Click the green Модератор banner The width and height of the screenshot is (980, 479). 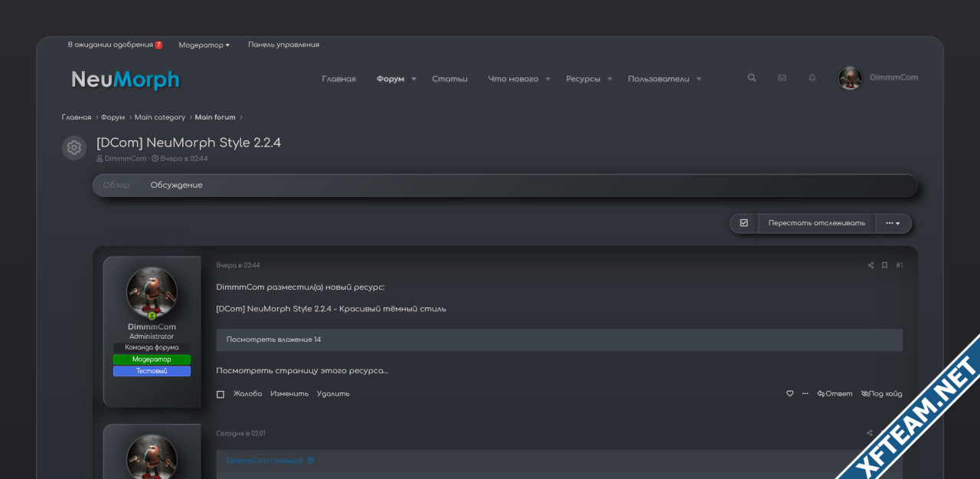(x=152, y=359)
